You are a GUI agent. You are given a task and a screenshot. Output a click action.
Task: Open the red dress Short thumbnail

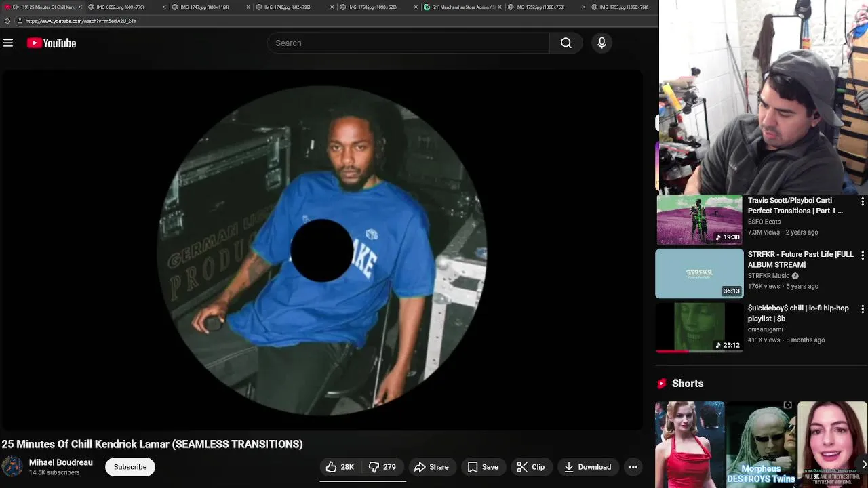[x=690, y=445]
